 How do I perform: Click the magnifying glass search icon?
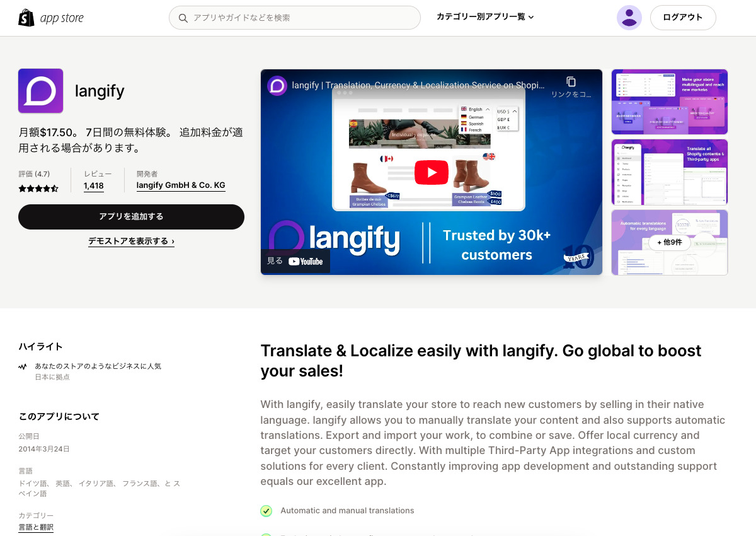(183, 18)
